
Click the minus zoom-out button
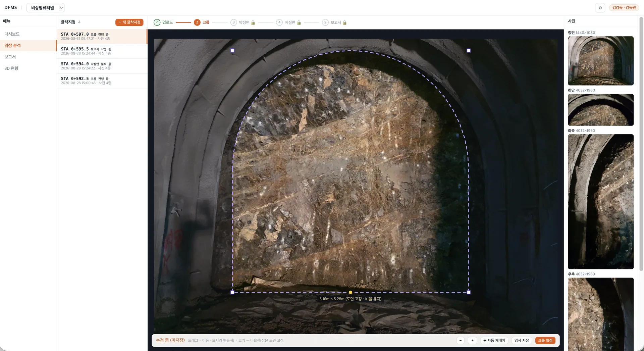pos(461,340)
